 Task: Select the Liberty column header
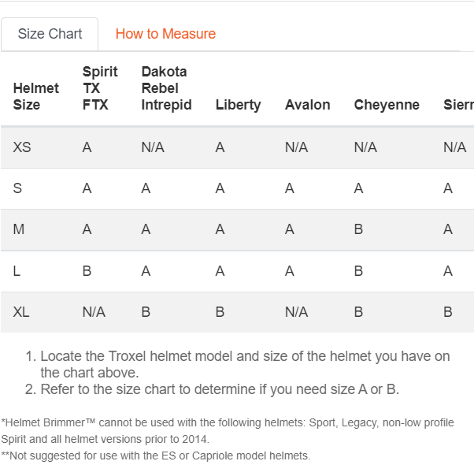(238, 105)
